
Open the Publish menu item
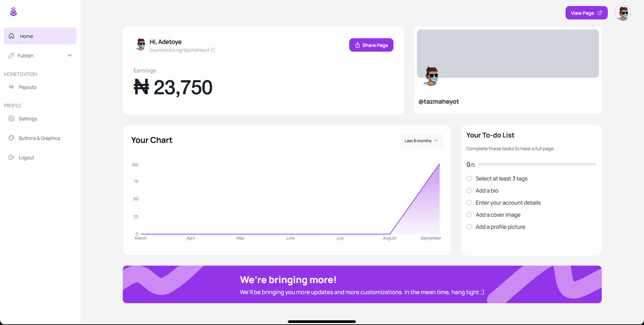pyautogui.click(x=40, y=55)
